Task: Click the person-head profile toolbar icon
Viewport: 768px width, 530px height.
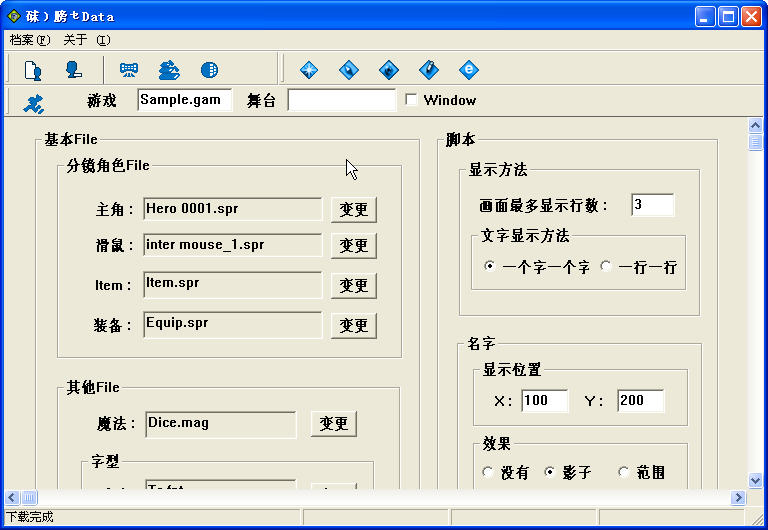Action: click(73, 70)
